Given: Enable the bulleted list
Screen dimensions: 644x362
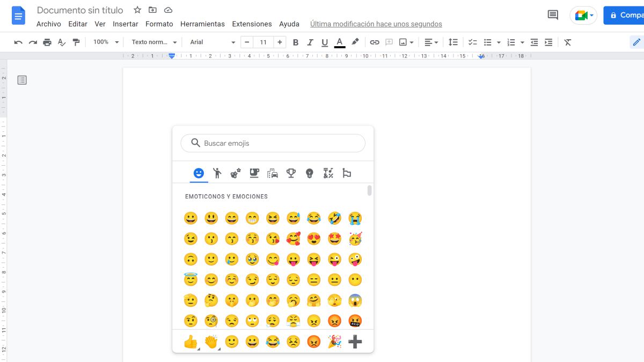Looking at the screenshot, I should tap(487, 42).
